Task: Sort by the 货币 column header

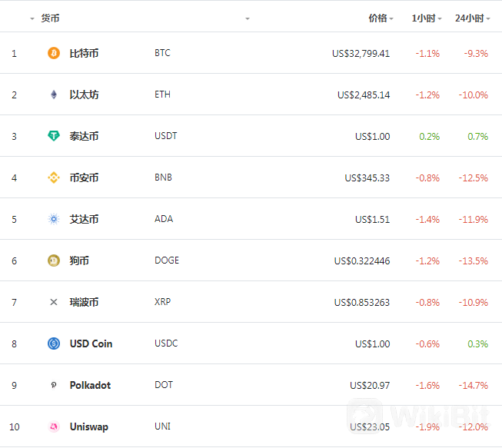Action: pos(50,18)
